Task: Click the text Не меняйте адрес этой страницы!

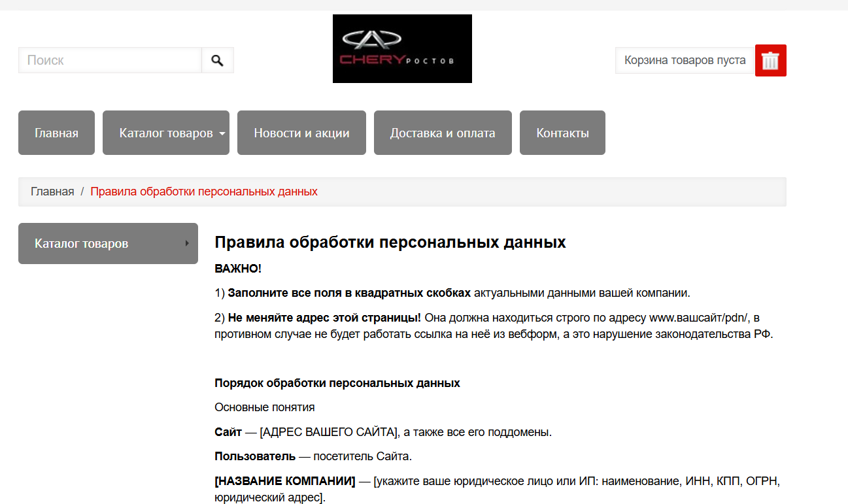Action: tap(324, 318)
